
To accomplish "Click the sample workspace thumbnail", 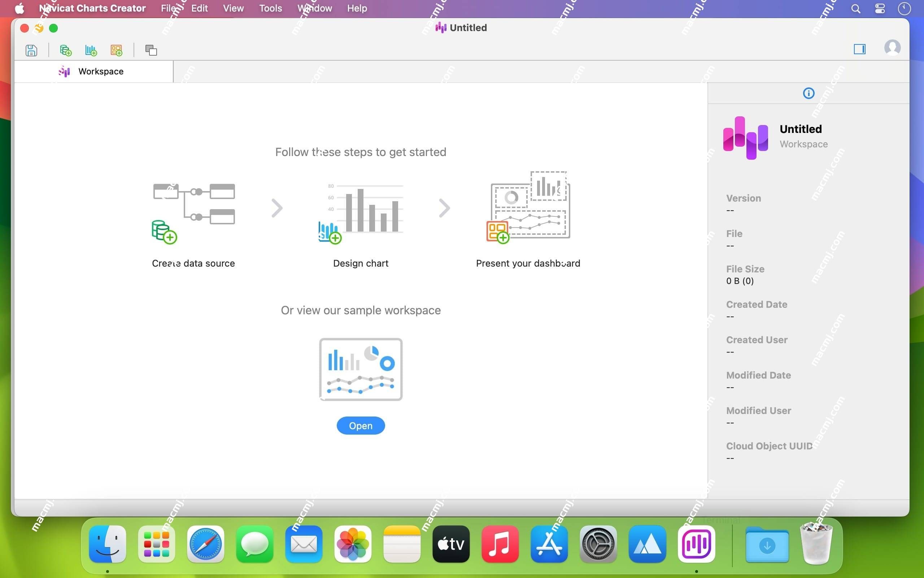I will pos(361,369).
